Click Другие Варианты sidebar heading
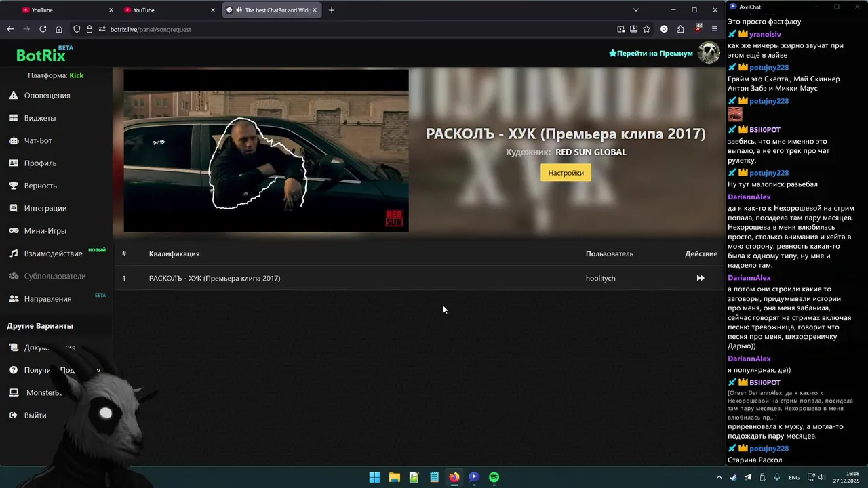Screen dimensions: 868x488 point(40,326)
